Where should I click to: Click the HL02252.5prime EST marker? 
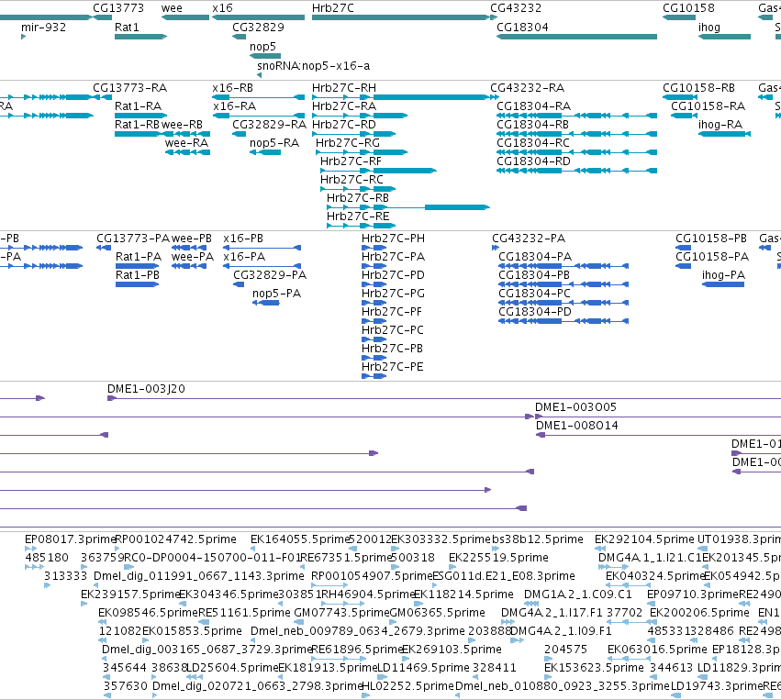(x=365, y=695)
